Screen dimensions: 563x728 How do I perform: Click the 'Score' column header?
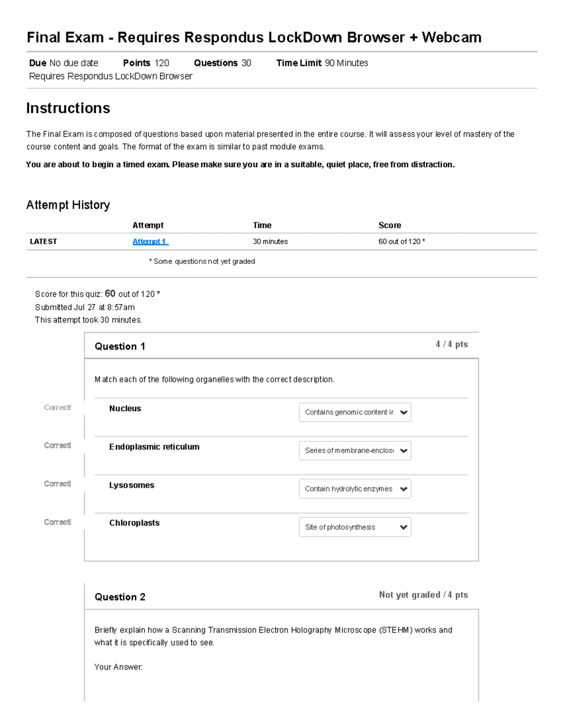tap(390, 225)
